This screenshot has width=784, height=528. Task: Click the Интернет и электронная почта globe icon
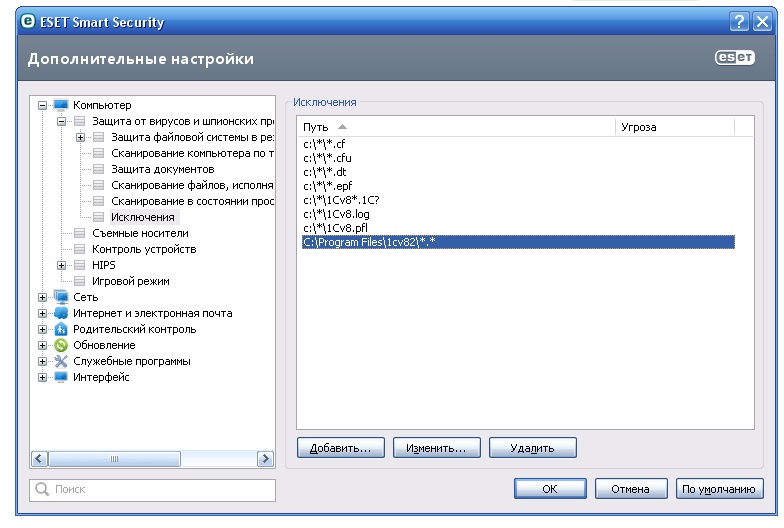point(60,313)
